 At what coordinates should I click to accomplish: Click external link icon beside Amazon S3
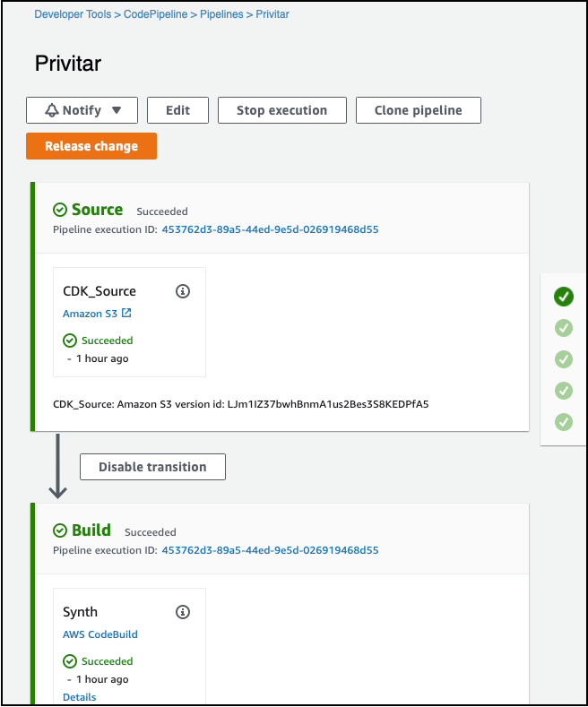click(126, 313)
